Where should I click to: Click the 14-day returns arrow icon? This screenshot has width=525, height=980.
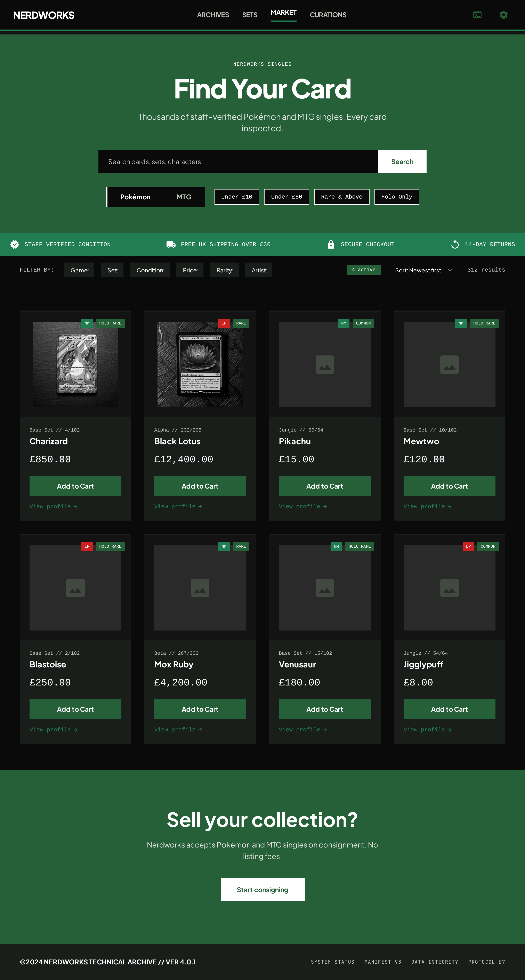455,244
